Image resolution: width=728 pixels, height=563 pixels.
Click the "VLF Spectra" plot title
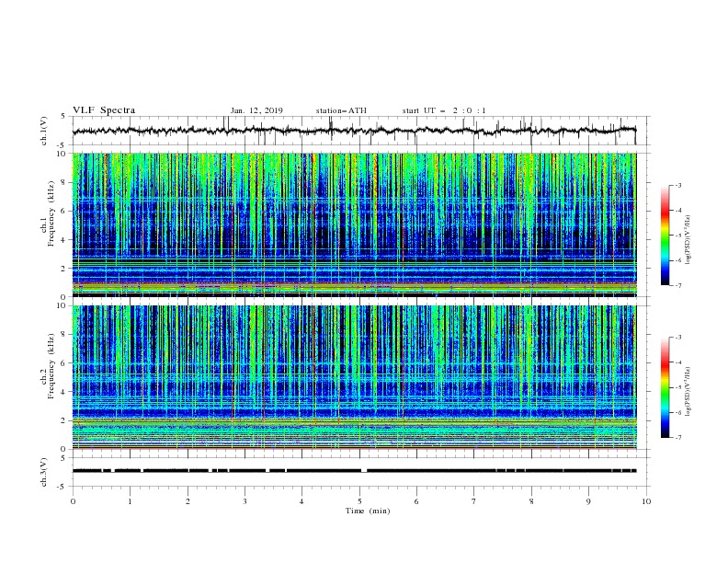(x=104, y=110)
